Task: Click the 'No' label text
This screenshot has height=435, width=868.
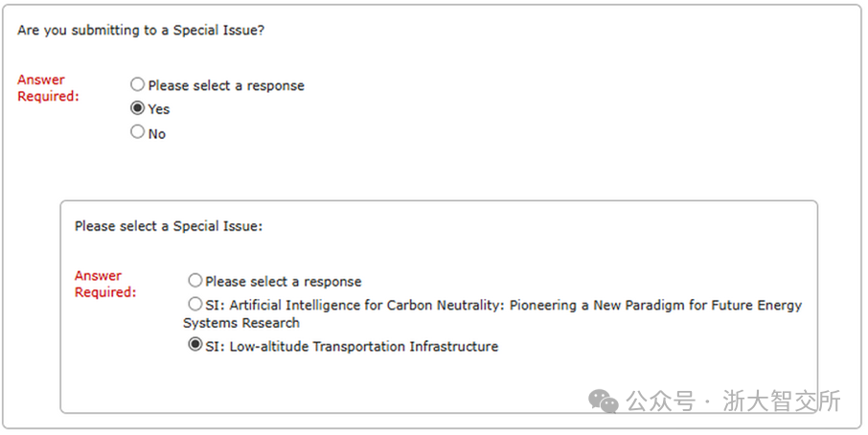Action: tap(157, 134)
